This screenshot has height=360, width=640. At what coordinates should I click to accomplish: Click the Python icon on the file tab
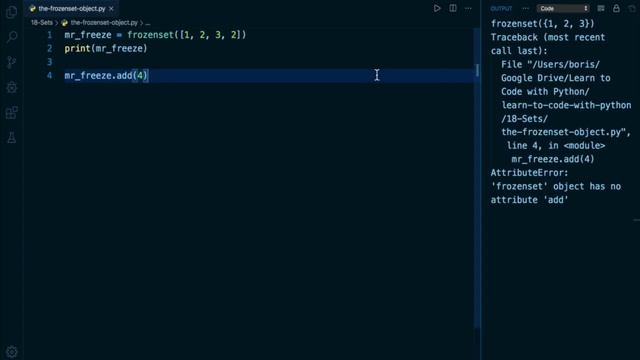[33, 9]
